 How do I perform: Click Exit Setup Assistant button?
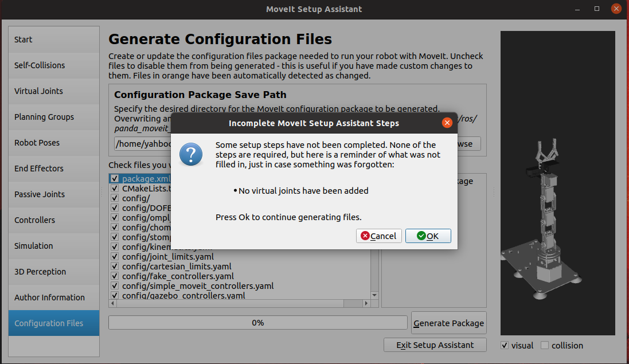[435, 345]
